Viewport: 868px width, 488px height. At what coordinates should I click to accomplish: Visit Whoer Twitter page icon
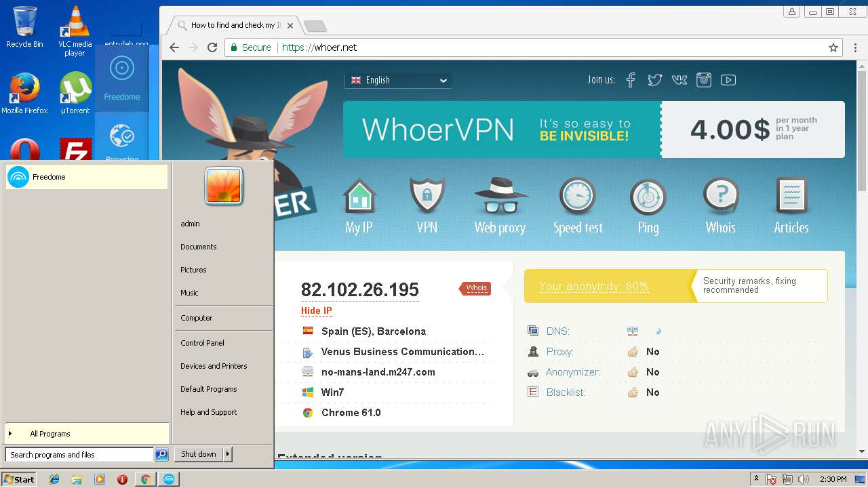(654, 80)
